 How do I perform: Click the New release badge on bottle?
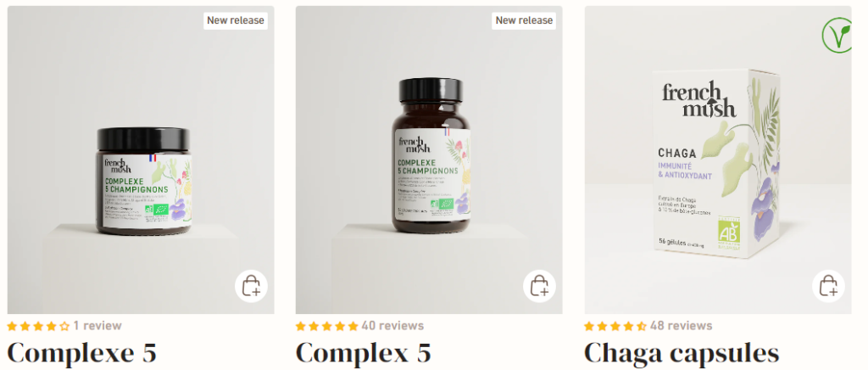point(524,20)
